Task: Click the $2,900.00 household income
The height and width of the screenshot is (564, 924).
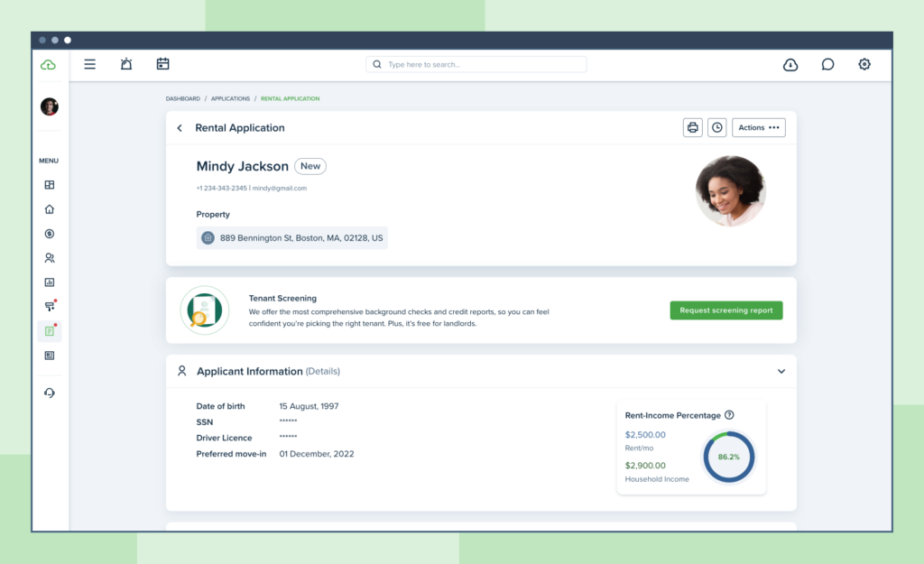Action: point(645,466)
